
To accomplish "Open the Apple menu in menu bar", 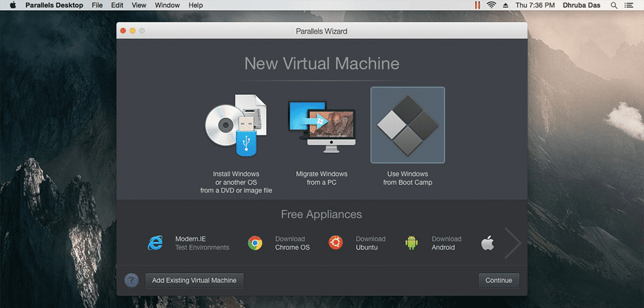I will point(13,5).
